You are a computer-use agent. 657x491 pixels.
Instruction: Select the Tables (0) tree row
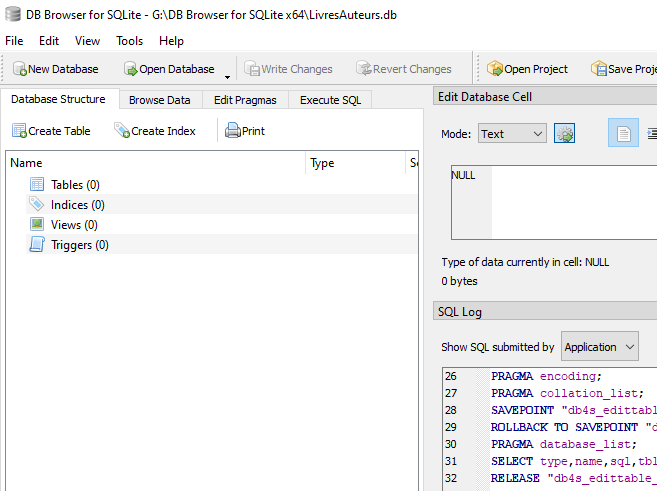point(222,184)
